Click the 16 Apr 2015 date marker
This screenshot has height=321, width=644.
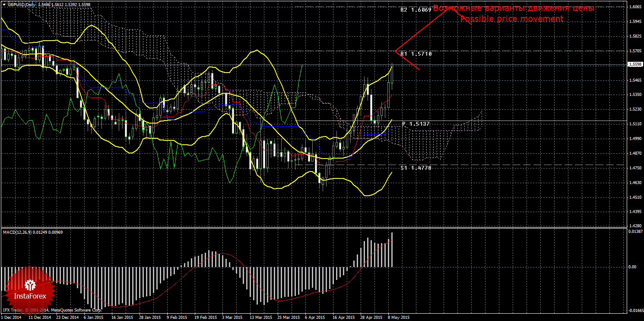(x=343, y=317)
